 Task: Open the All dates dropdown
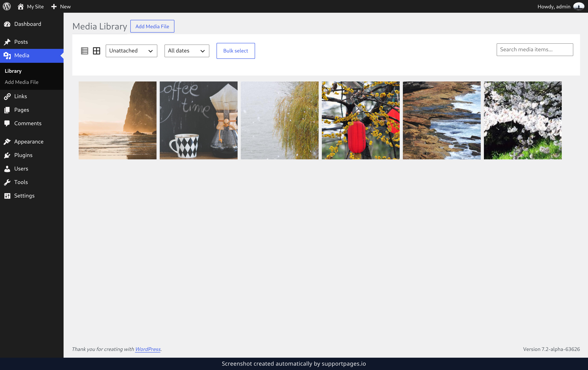pos(187,51)
